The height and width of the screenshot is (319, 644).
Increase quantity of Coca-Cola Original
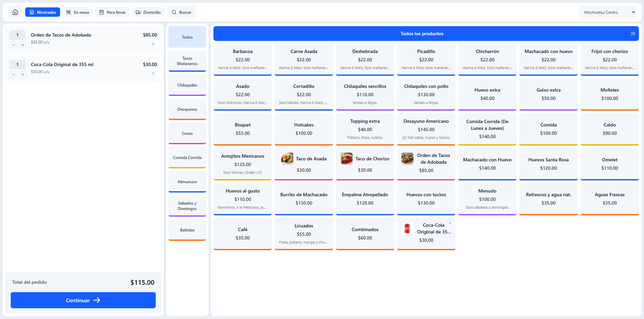tap(23, 74)
